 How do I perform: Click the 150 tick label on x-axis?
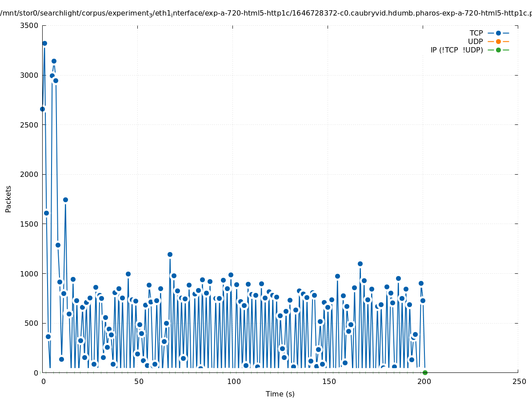pyautogui.click(x=328, y=381)
